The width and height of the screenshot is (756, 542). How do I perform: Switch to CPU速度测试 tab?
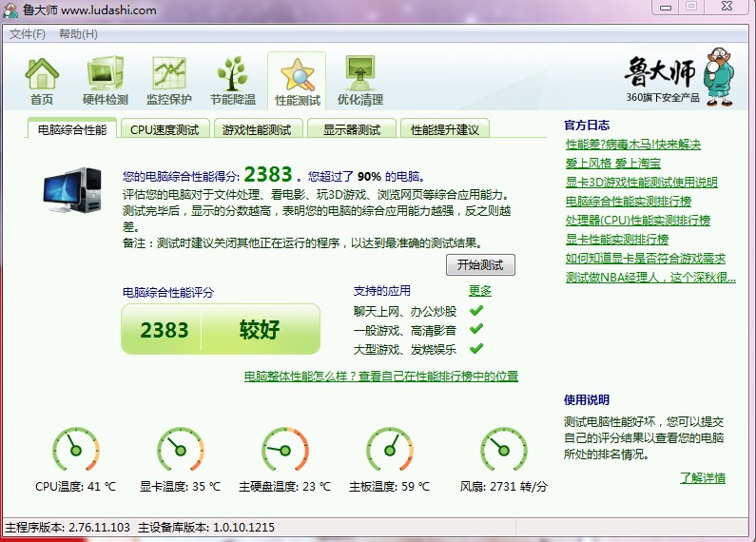(x=165, y=129)
